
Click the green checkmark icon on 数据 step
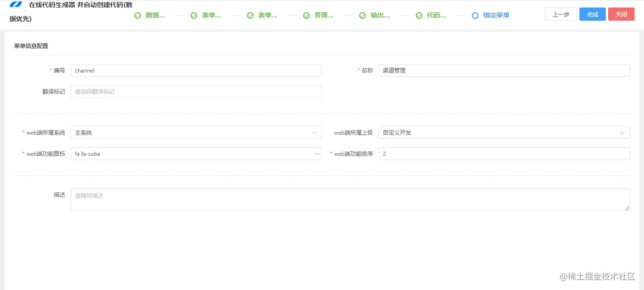coord(137,15)
